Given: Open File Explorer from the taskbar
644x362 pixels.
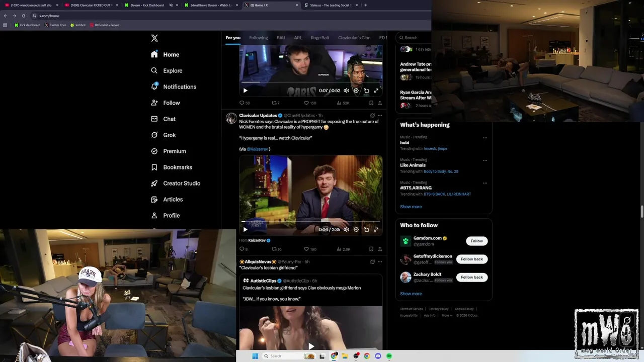Looking at the screenshot, I should tap(345, 356).
